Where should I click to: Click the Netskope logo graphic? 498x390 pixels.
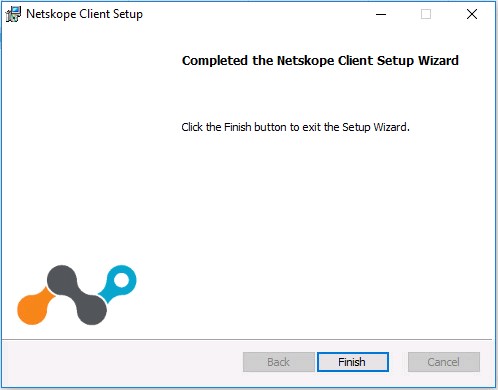(77, 295)
